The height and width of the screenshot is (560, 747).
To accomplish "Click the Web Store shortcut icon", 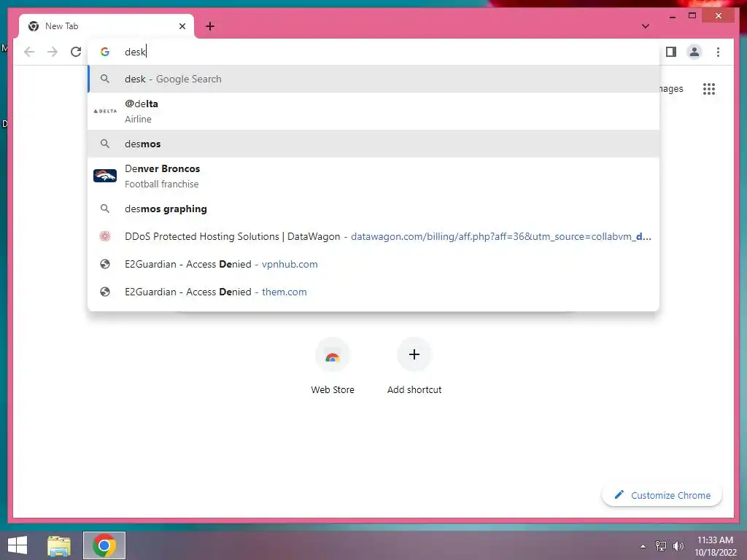I will tap(333, 355).
